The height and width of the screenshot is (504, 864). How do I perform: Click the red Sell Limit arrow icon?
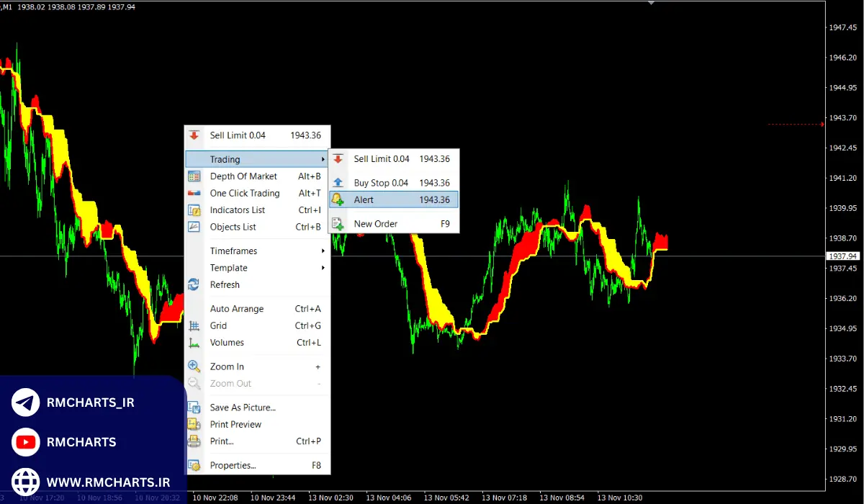[x=194, y=135]
